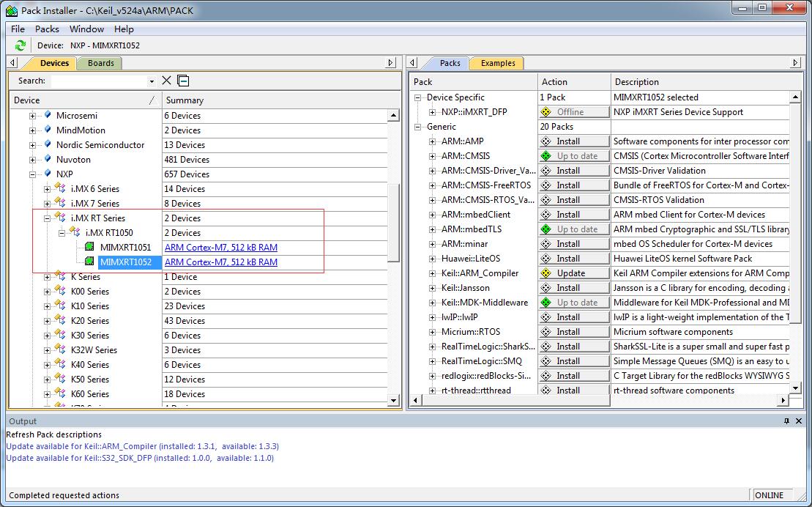
Task: Click the device list scroll-up arrow
Action: pos(394,116)
